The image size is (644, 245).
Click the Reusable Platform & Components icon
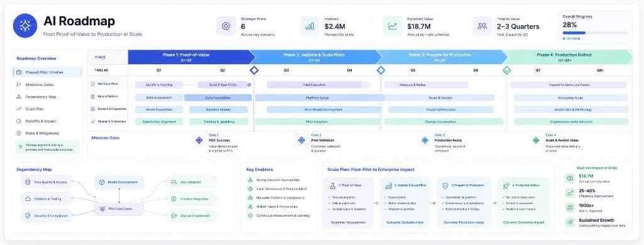click(250, 197)
